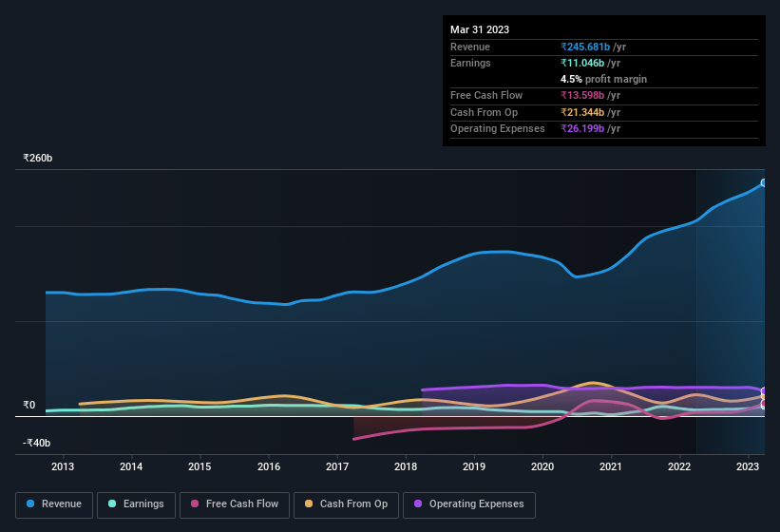Select the 2018 x-axis label

406,466
